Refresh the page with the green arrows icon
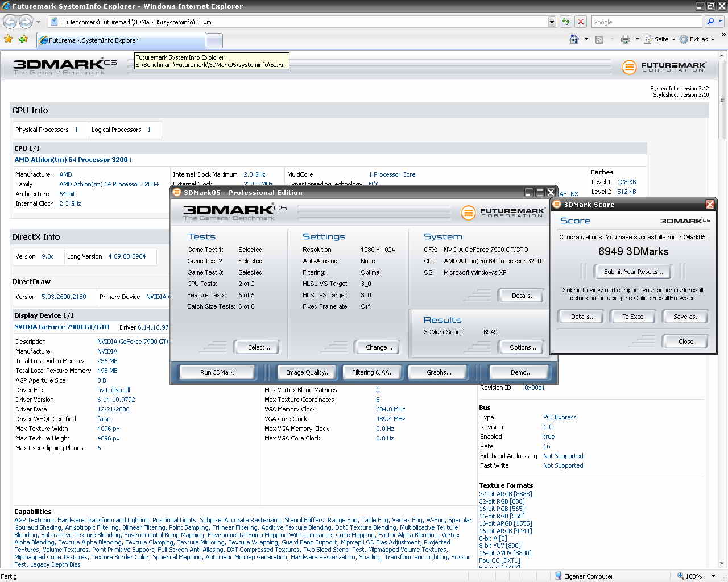 566,22
